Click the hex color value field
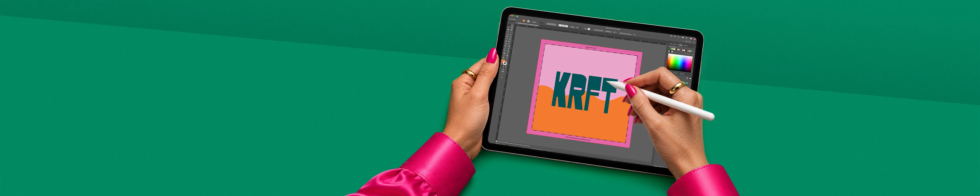This screenshot has height=196, width=980. click(689, 54)
